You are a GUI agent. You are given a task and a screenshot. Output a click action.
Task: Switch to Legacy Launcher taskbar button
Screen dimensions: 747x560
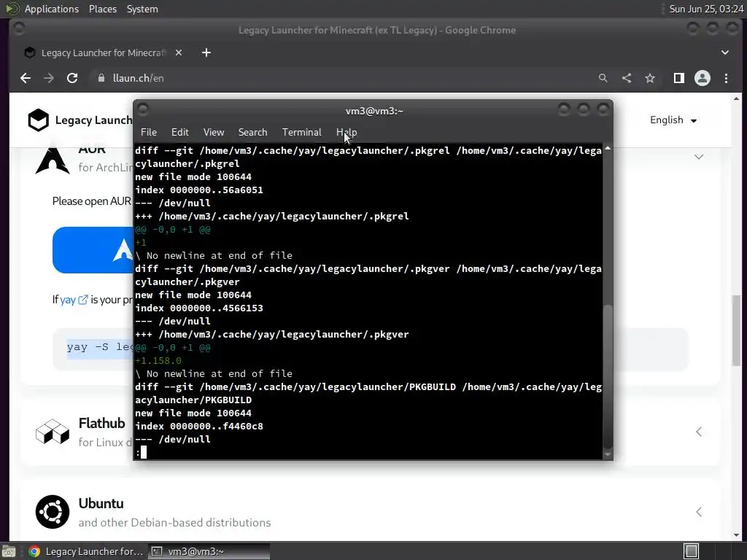[x=86, y=551]
